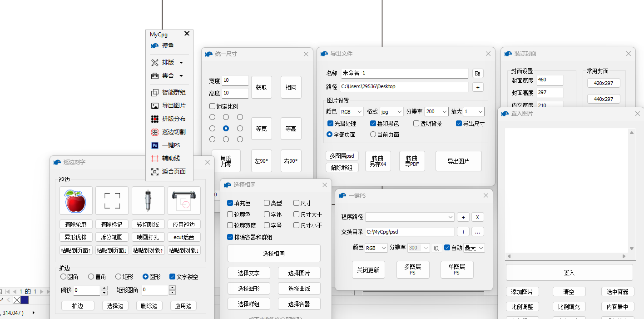Viewport: 644px width, 319px height.
Task: Click the 选择相同 button
Action: [x=274, y=254]
